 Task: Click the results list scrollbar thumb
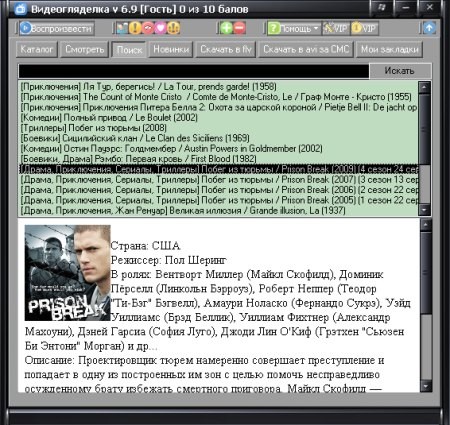point(424,129)
